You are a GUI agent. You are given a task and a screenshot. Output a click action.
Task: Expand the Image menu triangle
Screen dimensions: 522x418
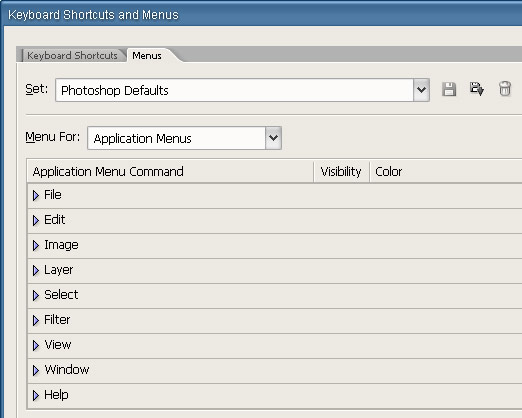pos(36,245)
